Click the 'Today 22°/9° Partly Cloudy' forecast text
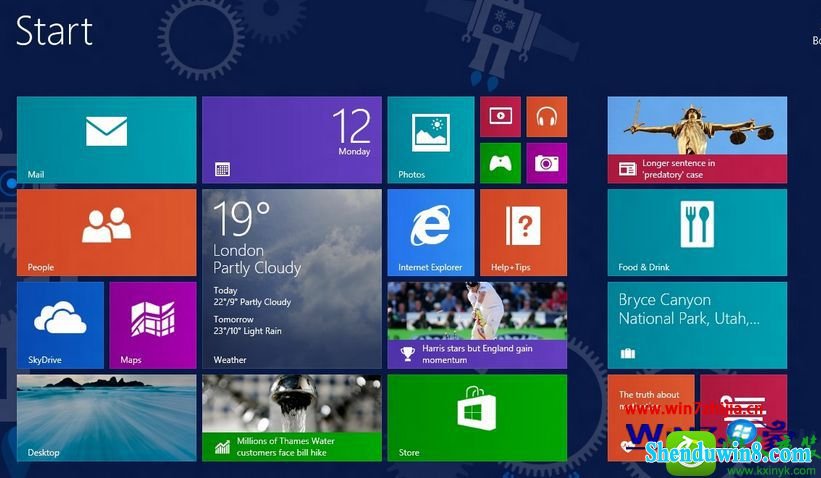This screenshot has width=821, height=478. [x=252, y=296]
